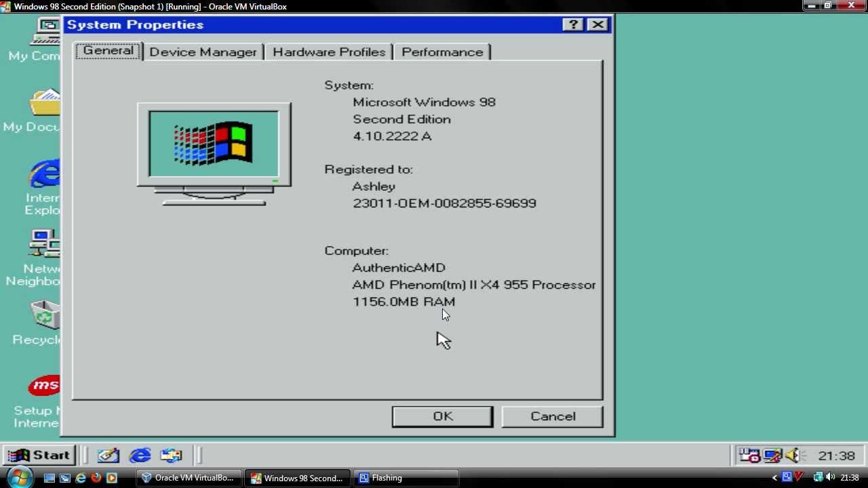Image resolution: width=868 pixels, height=488 pixels.
Task: Click host Show Desktop quick launch icon
Action: point(49,478)
